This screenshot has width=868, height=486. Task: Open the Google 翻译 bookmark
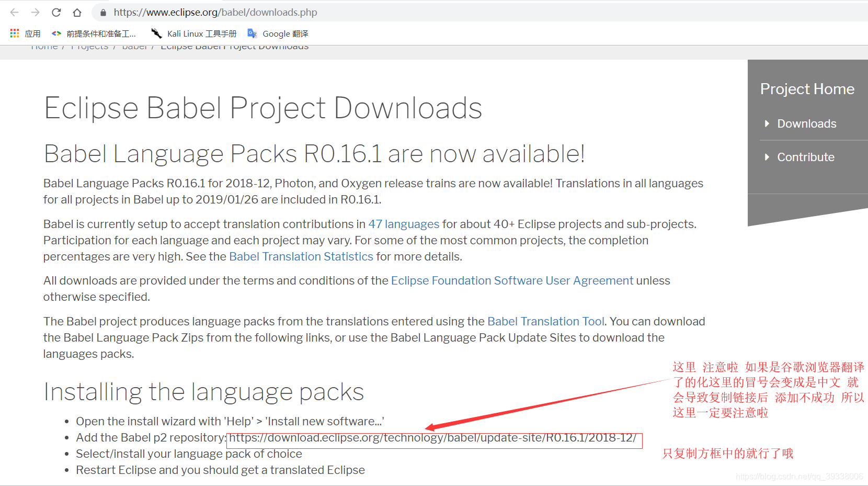click(x=278, y=33)
